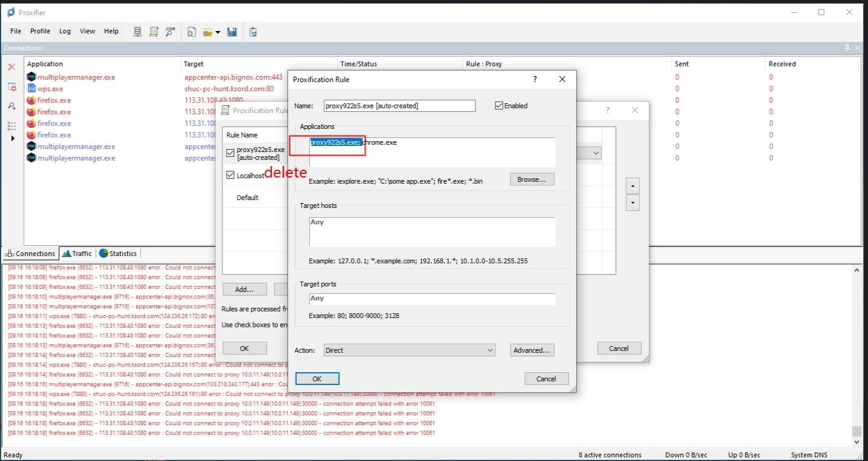Toggle the proxy922s5.exe rule checkbox

[230, 153]
